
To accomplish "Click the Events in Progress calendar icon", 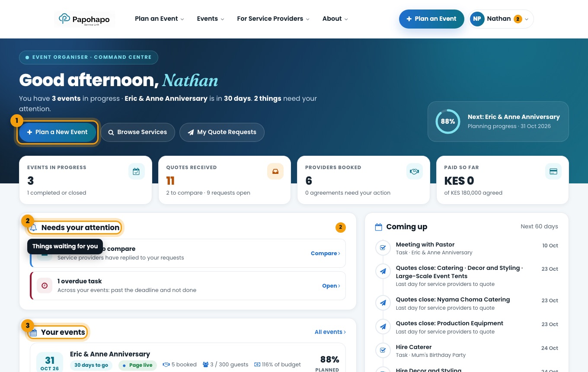I will click(x=137, y=171).
